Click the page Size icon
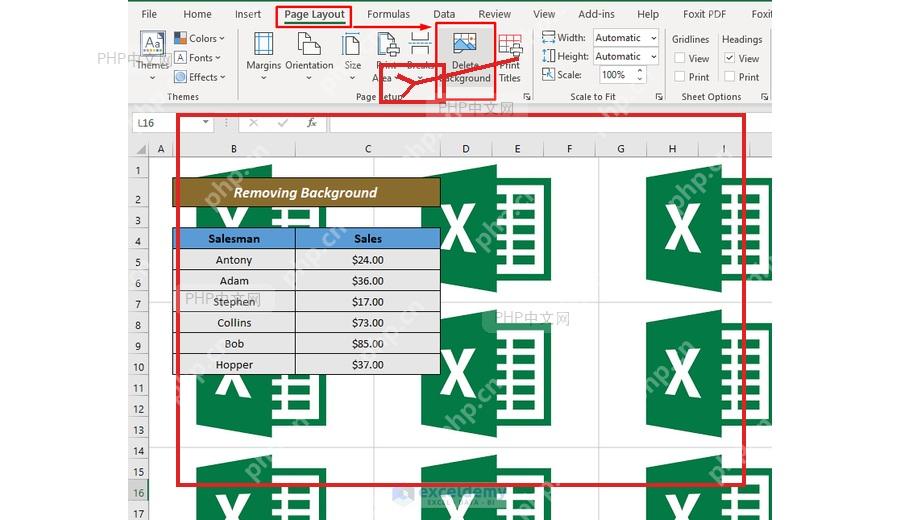 click(x=351, y=44)
